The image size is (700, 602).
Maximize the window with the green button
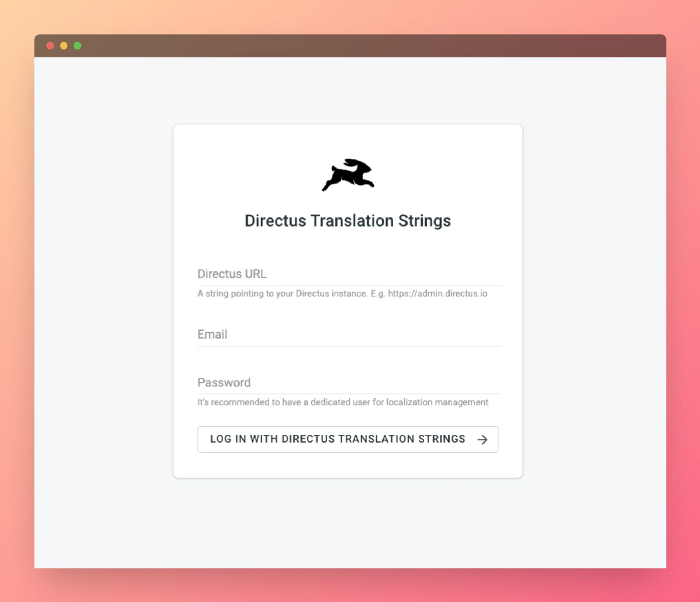[x=77, y=46]
